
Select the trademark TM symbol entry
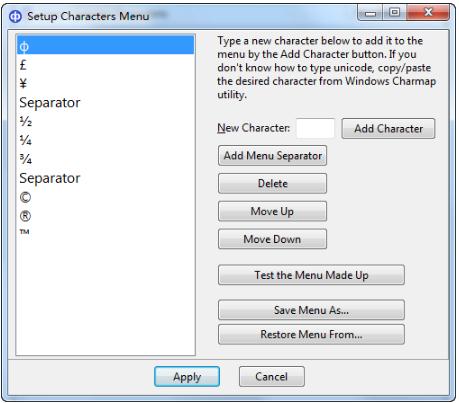click(105, 232)
